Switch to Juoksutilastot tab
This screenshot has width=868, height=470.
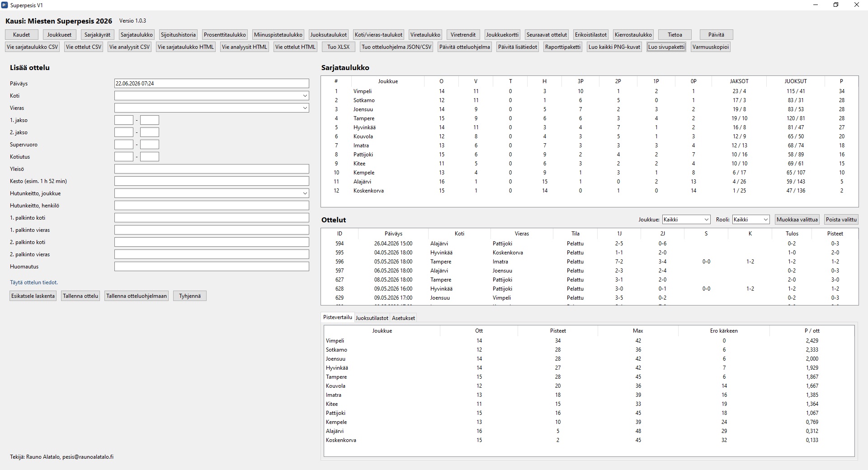(372, 318)
